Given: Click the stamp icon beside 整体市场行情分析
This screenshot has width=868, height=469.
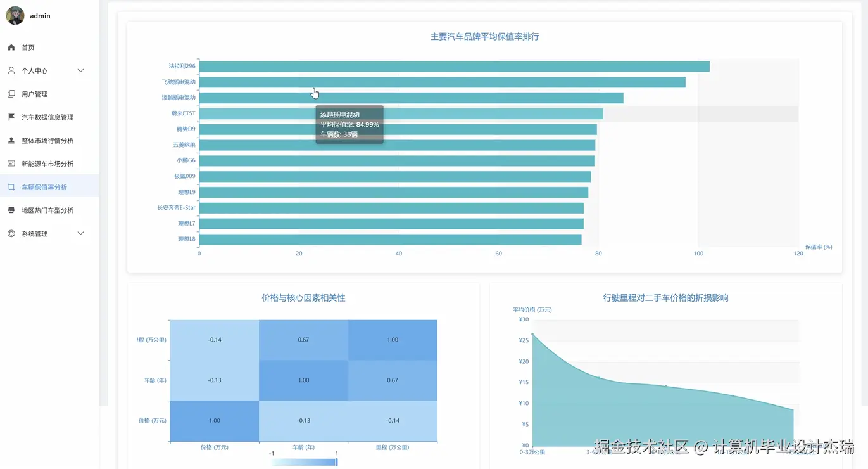Looking at the screenshot, I should [x=11, y=140].
